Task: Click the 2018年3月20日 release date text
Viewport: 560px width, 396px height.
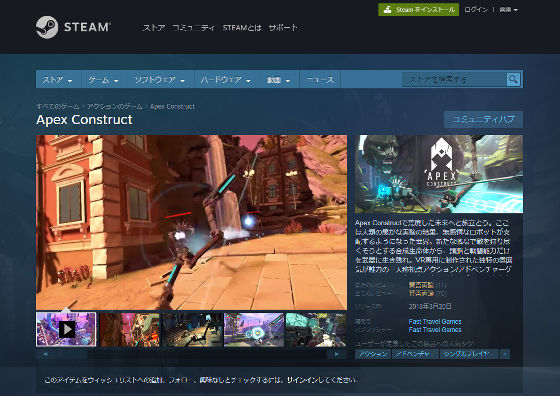Action: click(430, 306)
